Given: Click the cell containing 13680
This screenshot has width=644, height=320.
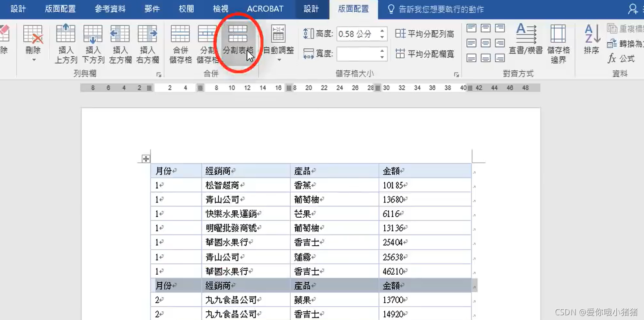Looking at the screenshot, I should [x=425, y=200].
